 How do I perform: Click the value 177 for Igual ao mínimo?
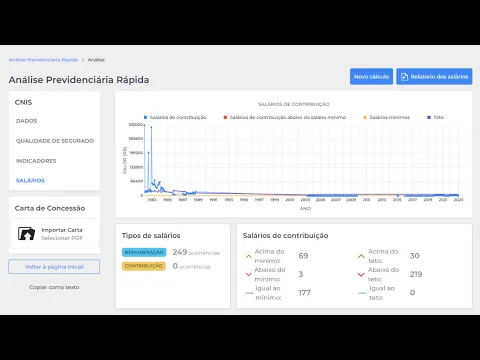pos(304,292)
